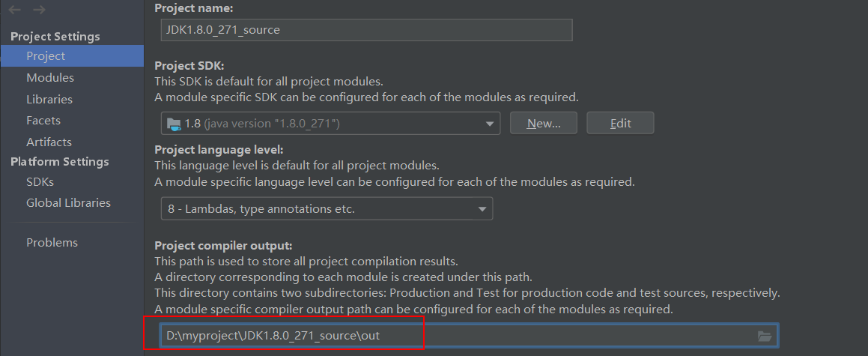Open the Modules settings page
The height and width of the screenshot is (356, 868).
click(x=50, y=77)
